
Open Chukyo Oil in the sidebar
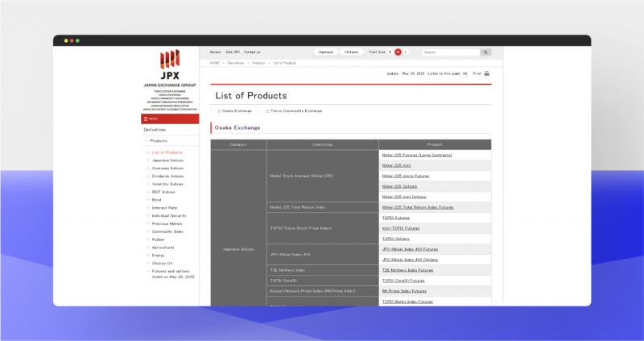click(163, 264)
